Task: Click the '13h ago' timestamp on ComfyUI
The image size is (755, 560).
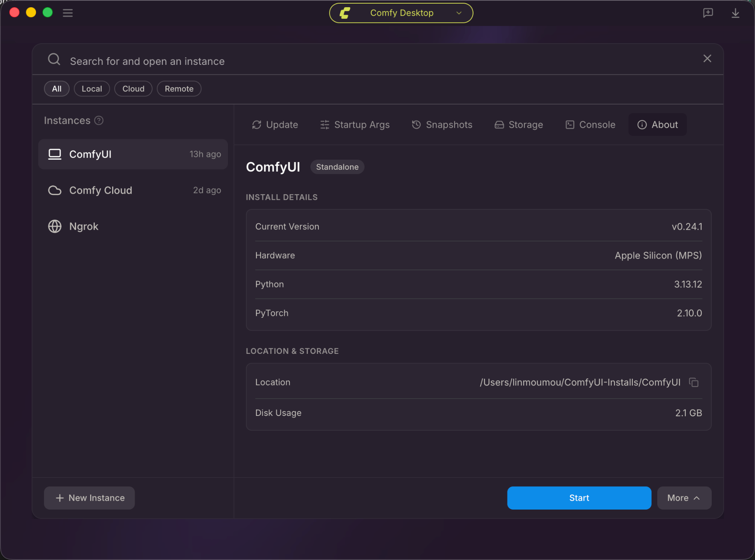Action: pyautogui.click(x=205, y=154)
